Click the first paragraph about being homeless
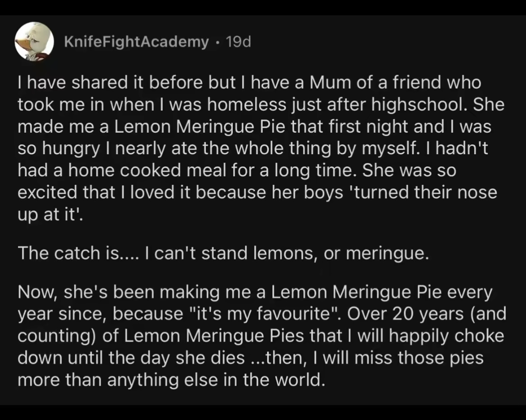 261,148
